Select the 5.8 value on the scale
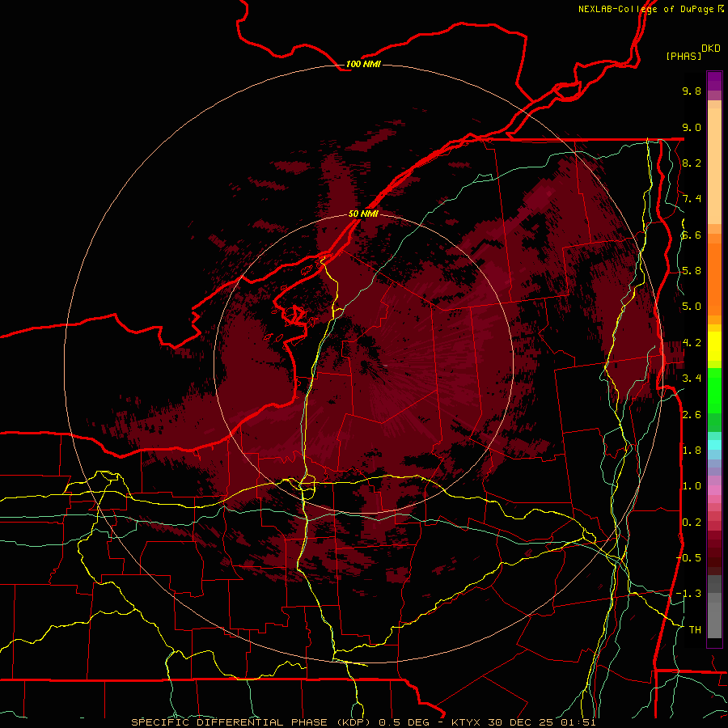Viewport: 728px width, 728px height. click(x=692, y=271)
